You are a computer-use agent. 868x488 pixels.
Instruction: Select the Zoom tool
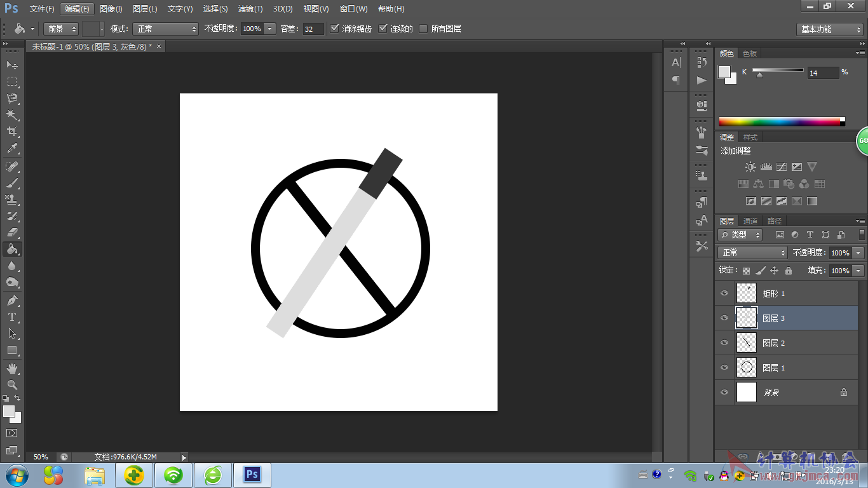click(x=12, y=385)
